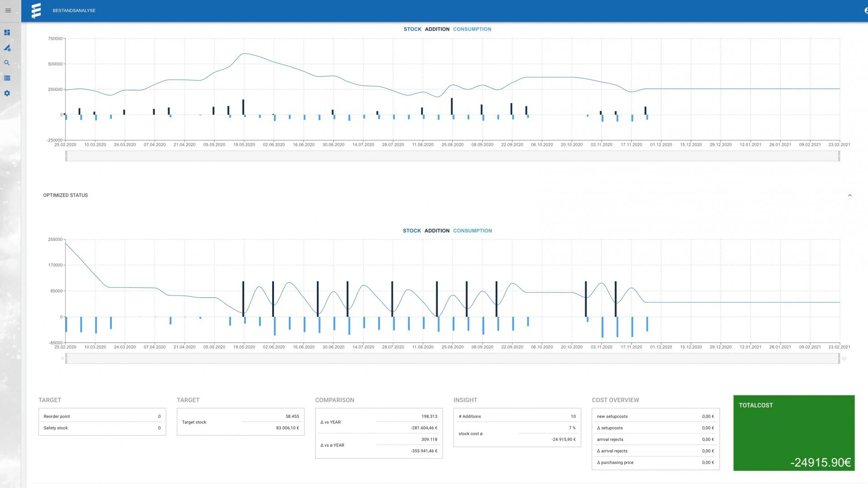The height and width of the screenshot is (488, 868).
Task: Click the Reorder point value field
Action: coord(159,416)
